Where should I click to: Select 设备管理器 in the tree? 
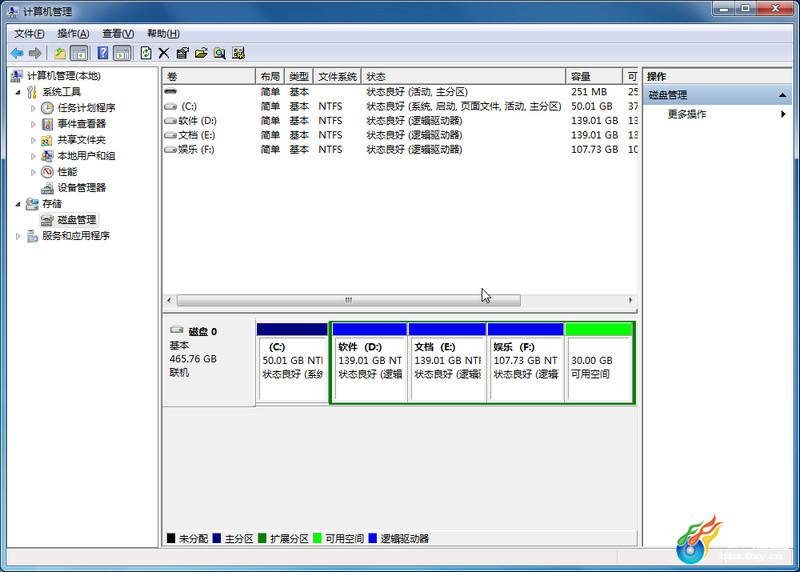[x=81, y=188]
